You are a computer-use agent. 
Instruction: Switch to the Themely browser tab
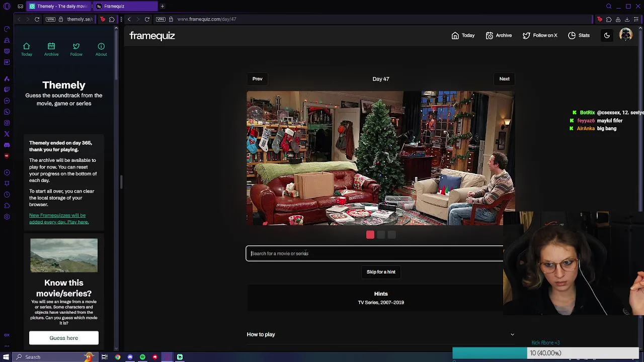pos(59,7)
